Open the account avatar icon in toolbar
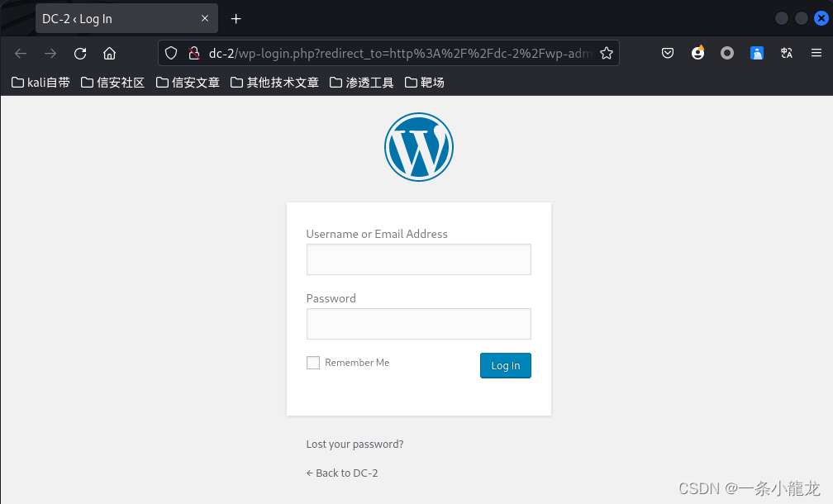Image resolution: width=833 pixels, height=504 pixels. click(697, 53)
